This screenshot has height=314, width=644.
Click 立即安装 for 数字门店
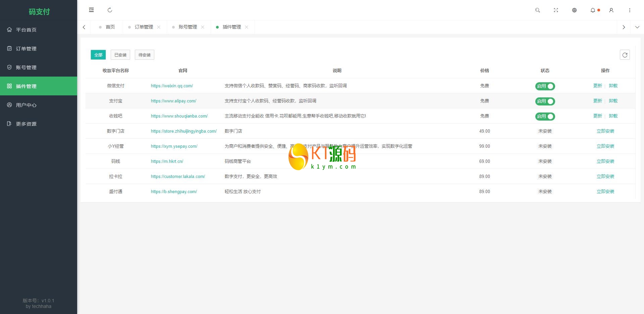coord(605,131)
